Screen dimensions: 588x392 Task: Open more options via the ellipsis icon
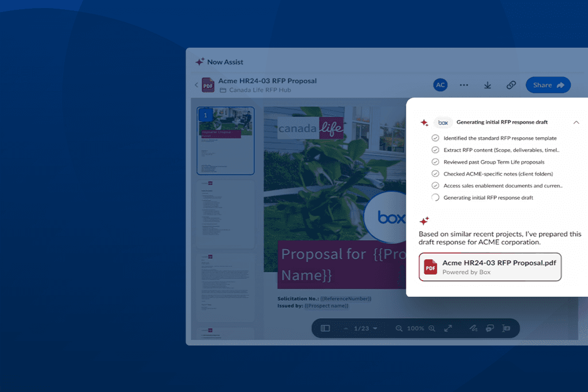464,84
